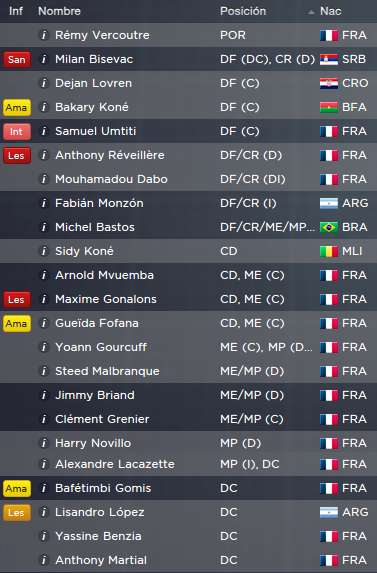Click the Ama badge beside Bakary Koné
The height and width of the screenshot is (573, 377).
tap(16, 107)
